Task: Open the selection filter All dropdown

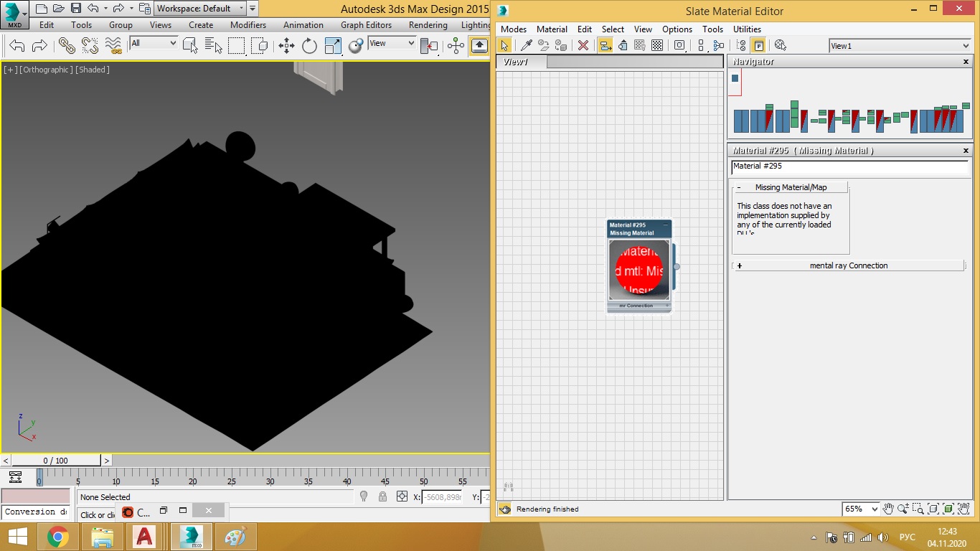Action: 154,43
